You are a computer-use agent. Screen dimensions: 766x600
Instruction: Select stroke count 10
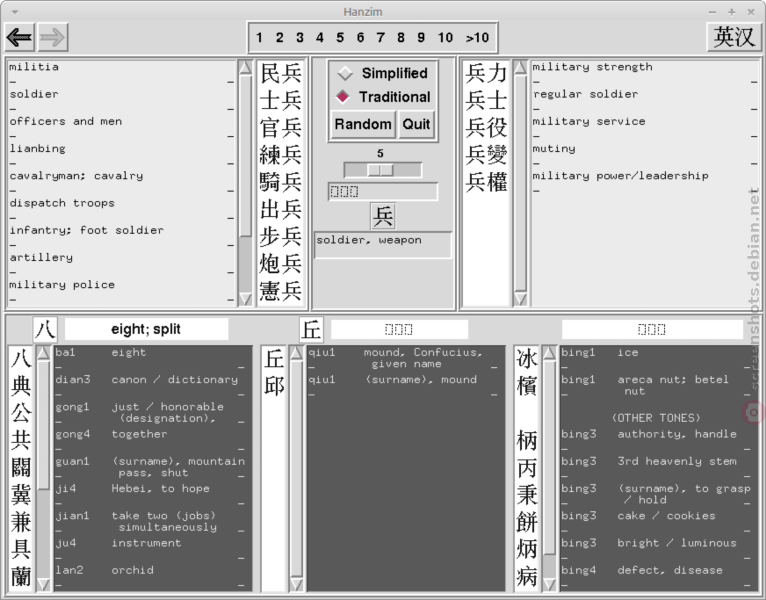click(x=445, y=38)
